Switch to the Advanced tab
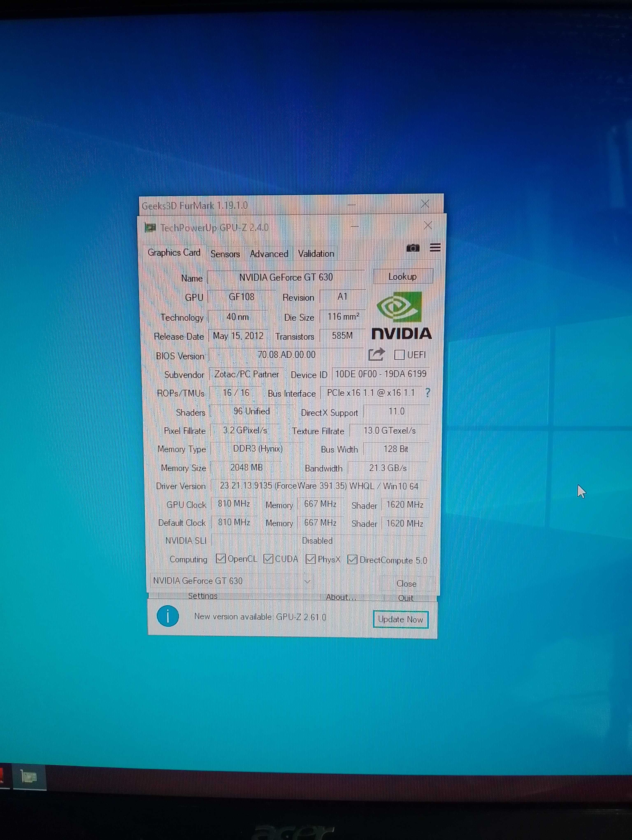Image resolution: width=632 pixels, height=840 pixels. pyautogui.click(x=269, y=254)
